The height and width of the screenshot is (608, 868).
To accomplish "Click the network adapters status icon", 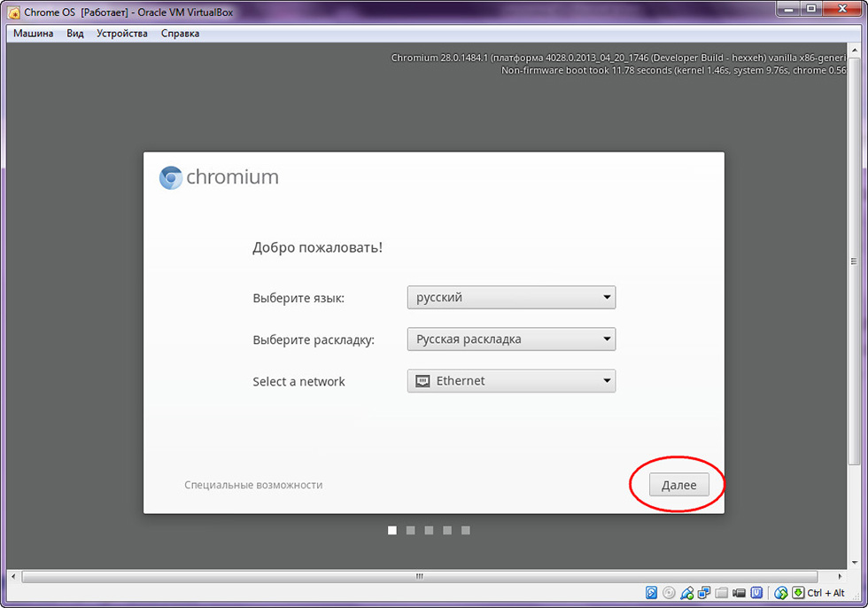I will click(704, 593).
